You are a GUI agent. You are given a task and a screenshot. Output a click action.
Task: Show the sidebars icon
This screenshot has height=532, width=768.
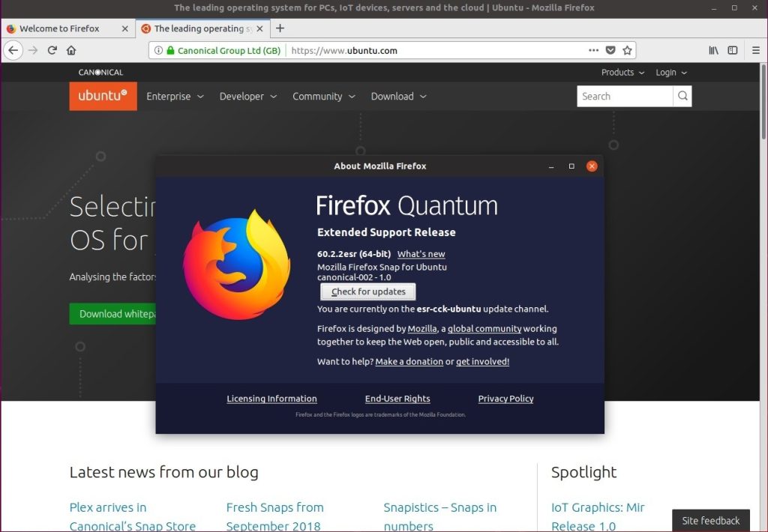[x=733, y=50]
